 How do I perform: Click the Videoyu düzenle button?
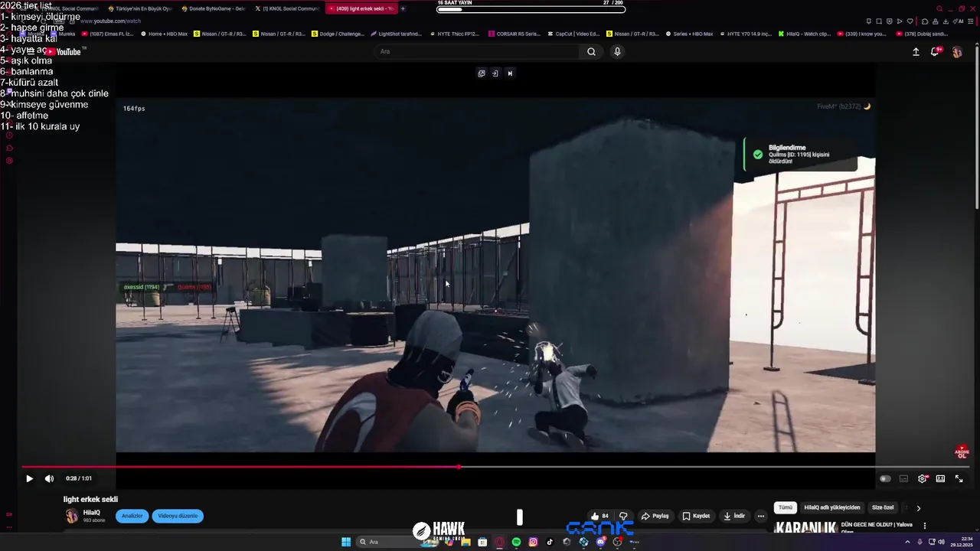pos(178,516)
